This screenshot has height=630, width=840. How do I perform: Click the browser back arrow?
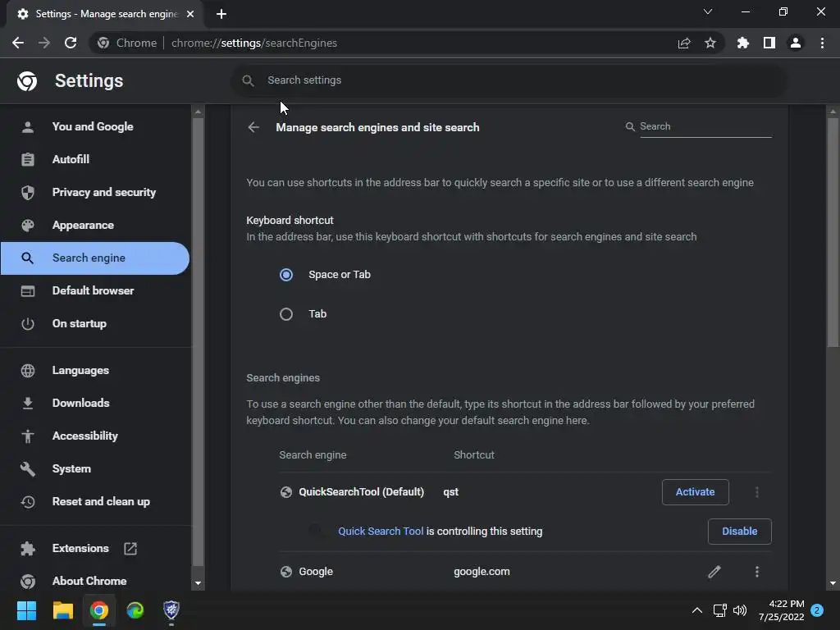(x=18, y=43)
